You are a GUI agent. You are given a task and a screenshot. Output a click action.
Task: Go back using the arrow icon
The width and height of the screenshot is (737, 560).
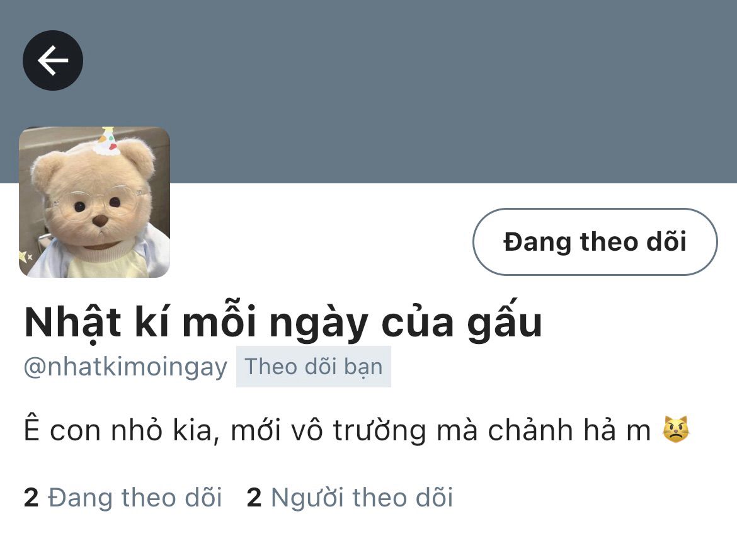[53, 60]
